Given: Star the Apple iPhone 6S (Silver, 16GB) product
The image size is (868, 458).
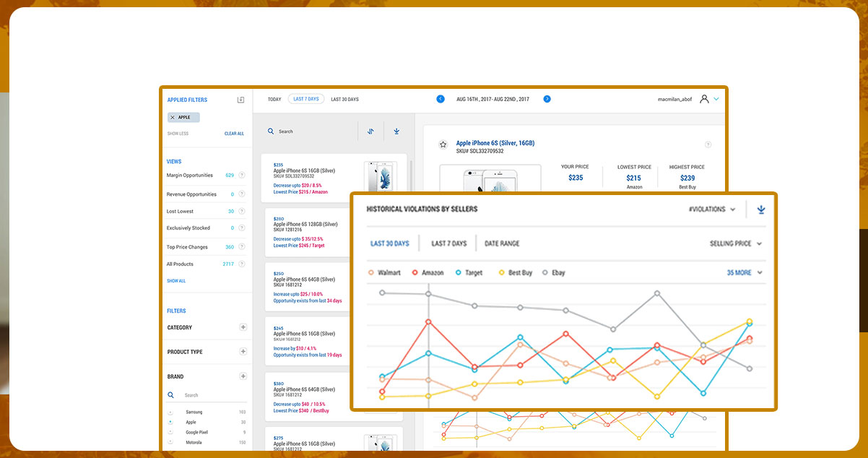Looking at the screenshot, I should point(443,144).
